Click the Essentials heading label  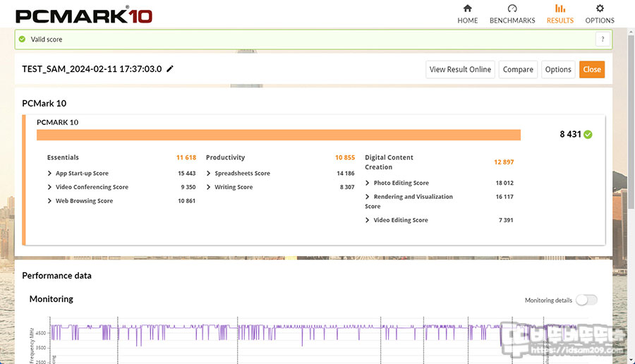(x=63, y=157)
